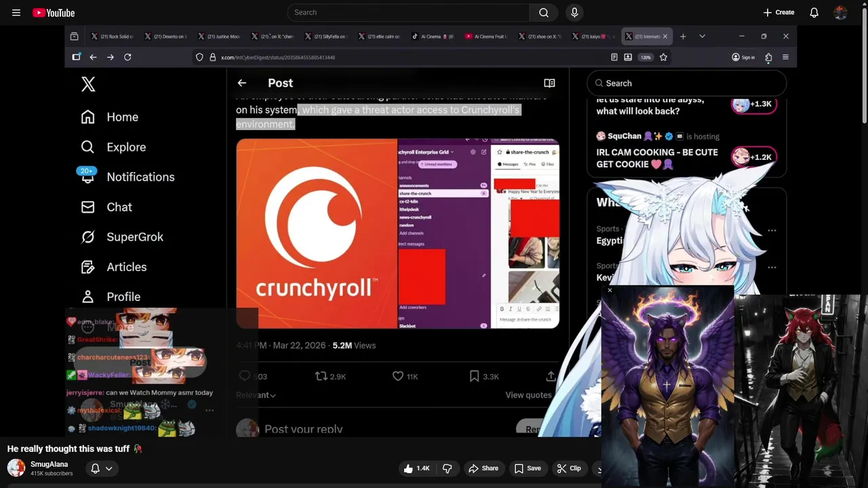The image size is (868, 488).
Task: Reload the page in the browser toolbar
Action: click(127, 58)
